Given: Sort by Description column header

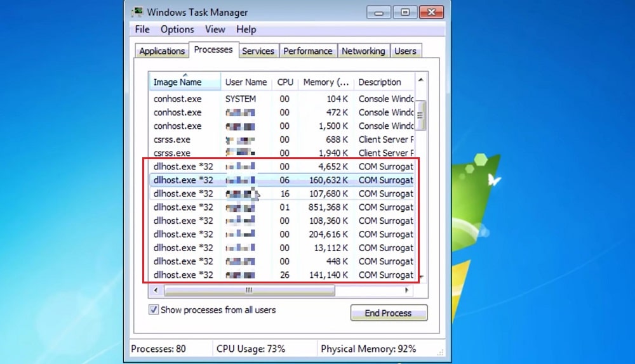Looking at the screenshot, I should pyautogui.click(x=384, y=82).
